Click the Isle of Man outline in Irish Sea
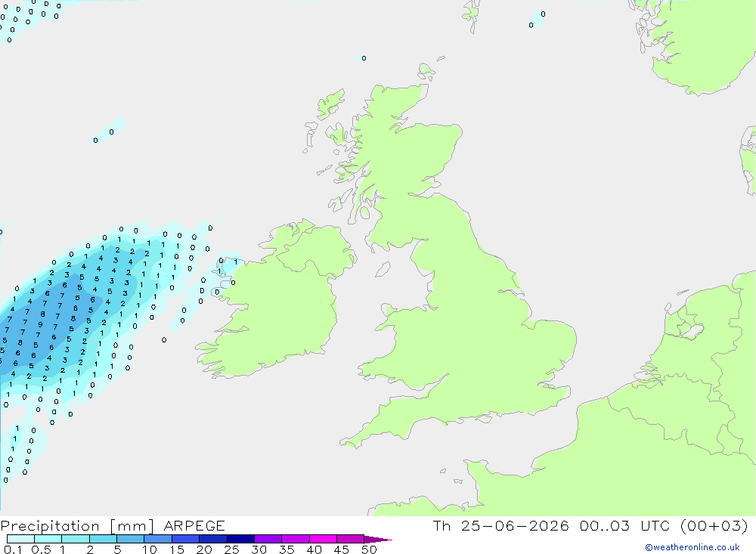Image resolution: width=756 pixels, height=554 pixels. (x=383, y=269)
